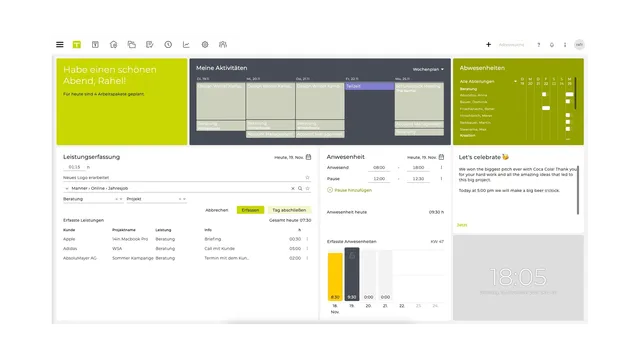Toggle favorite star for Neues Logo description

(x=307, y=178)
